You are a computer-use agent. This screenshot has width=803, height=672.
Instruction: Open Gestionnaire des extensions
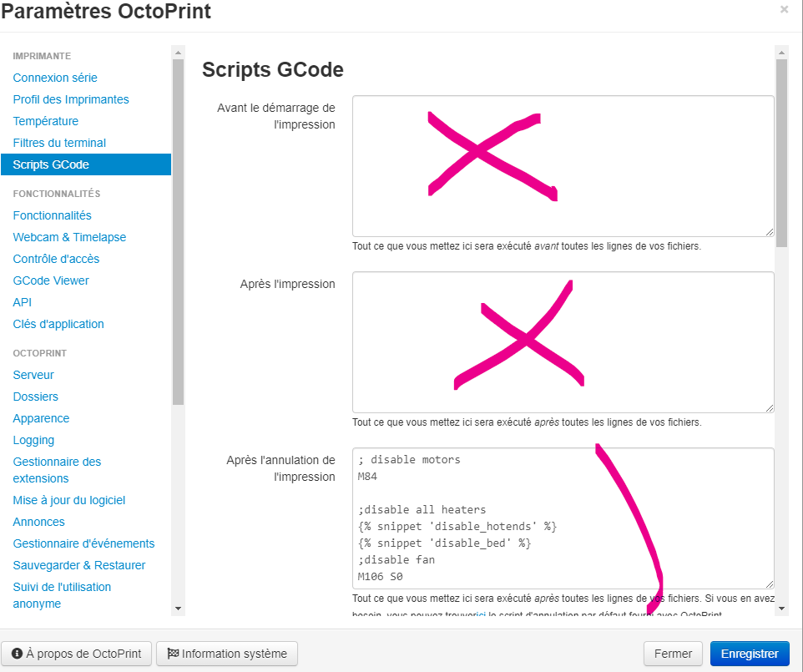pos(57,470)
